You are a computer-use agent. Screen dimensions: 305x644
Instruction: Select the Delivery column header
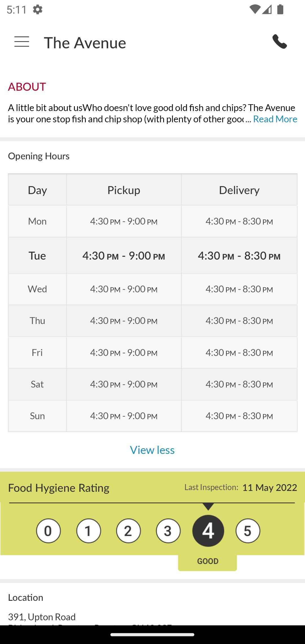click(239, 190)
